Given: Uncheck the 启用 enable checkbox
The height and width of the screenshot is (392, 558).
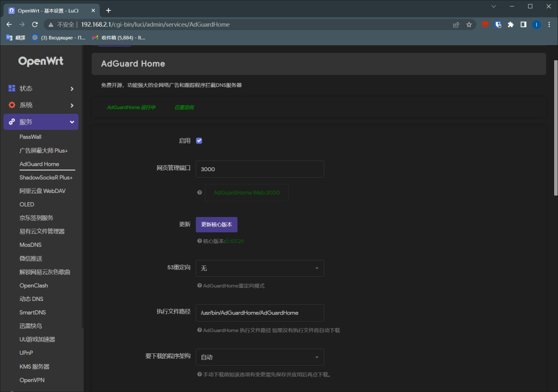Looking at the screenshot, I should 199,140.
